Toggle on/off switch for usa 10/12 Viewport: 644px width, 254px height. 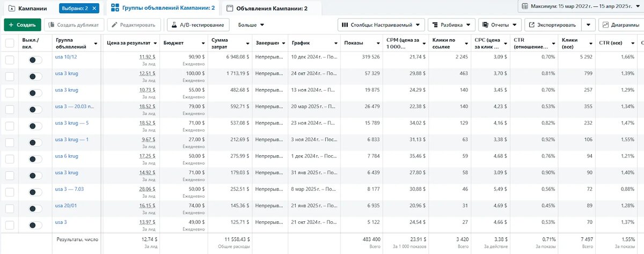coord(35,61)
